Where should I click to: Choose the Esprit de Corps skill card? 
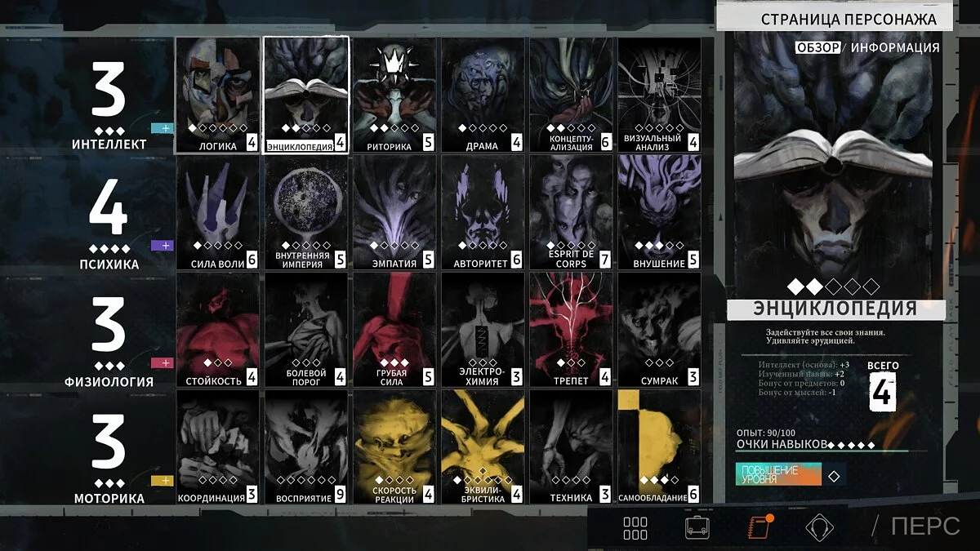(571, 212)
